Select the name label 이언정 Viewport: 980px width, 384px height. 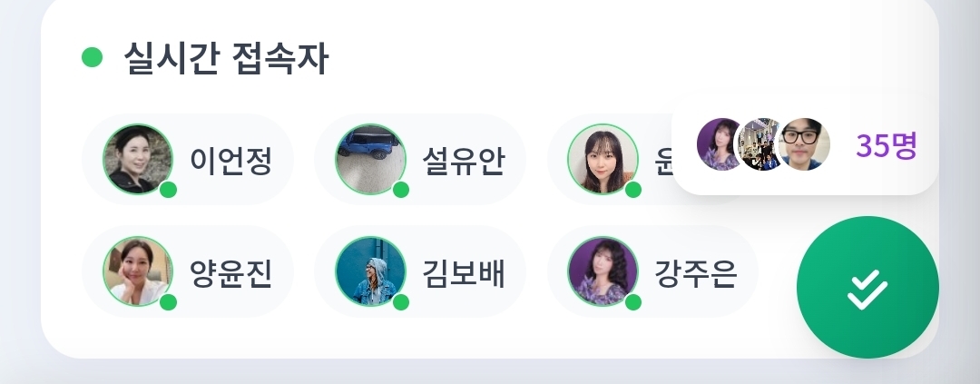tap(230, 161)
